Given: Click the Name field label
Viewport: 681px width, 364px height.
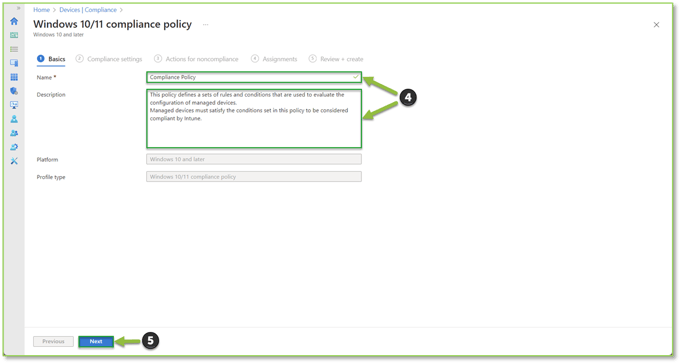Looking at the screenshot, I should coord(46,77).
